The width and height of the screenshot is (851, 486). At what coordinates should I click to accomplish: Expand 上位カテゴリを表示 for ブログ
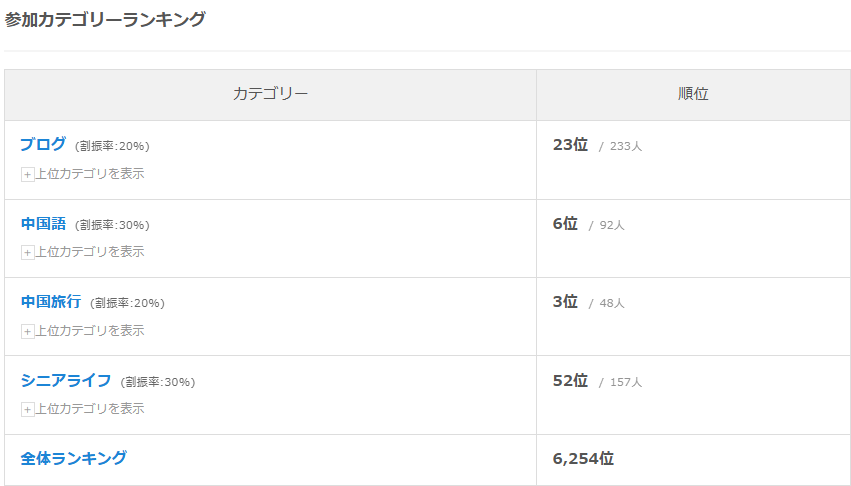click(x=90, y=174)
